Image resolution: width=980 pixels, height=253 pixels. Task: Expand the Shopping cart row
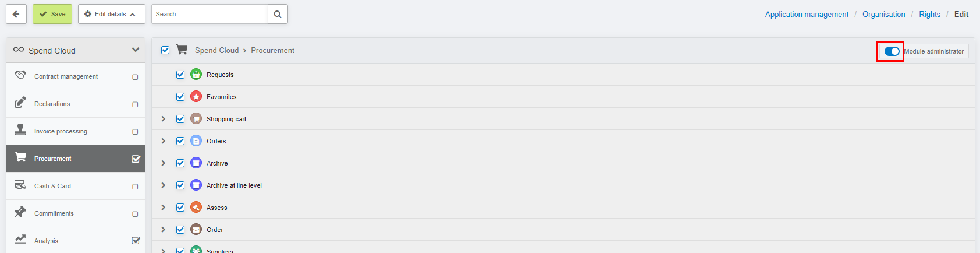(x=164, y=119)
